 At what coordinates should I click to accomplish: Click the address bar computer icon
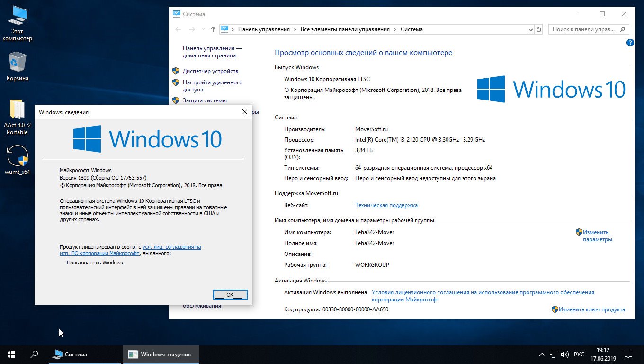click(224, 29)
